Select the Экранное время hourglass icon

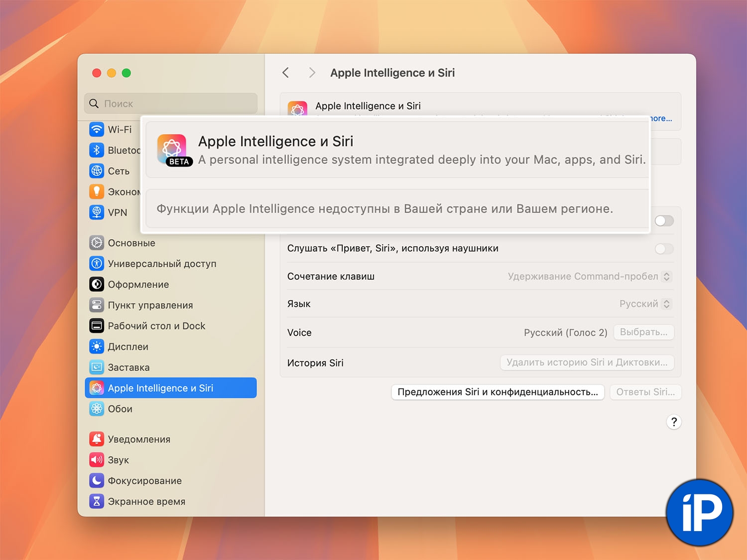coord(97,501)
